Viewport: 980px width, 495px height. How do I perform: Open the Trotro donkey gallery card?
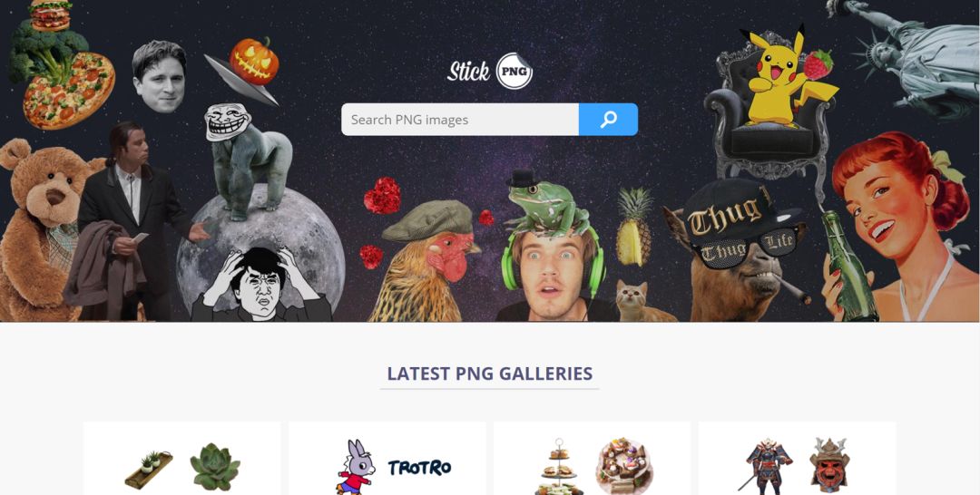387,458
